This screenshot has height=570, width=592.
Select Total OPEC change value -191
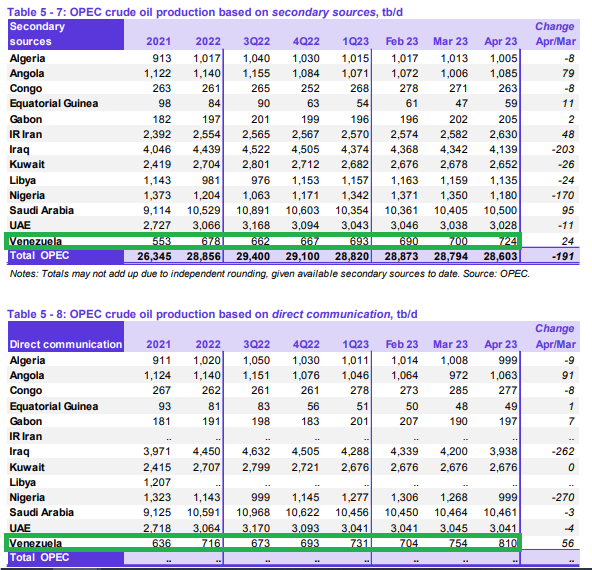[x=563, y=257]
